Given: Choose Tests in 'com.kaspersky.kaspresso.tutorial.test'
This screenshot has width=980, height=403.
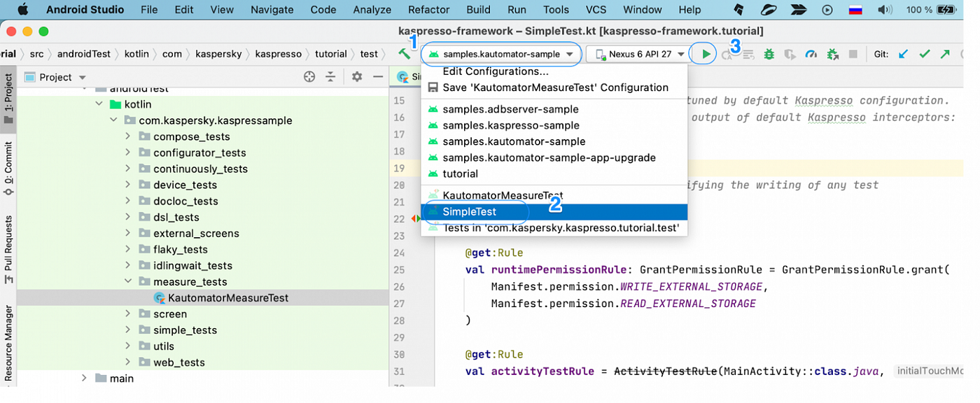Looking at the screenshot, I should tap(554, 228).
